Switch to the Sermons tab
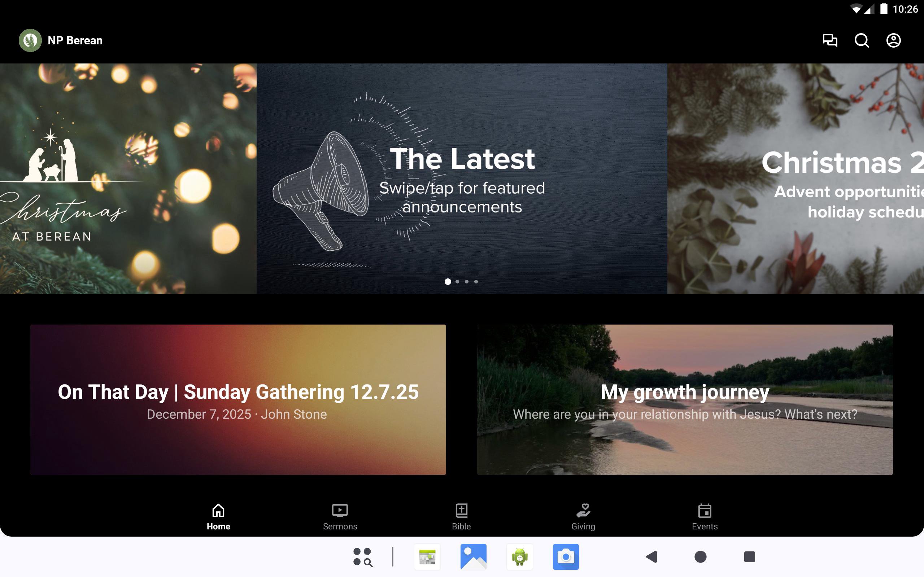The image size is (924, 577). coord(340,517)
